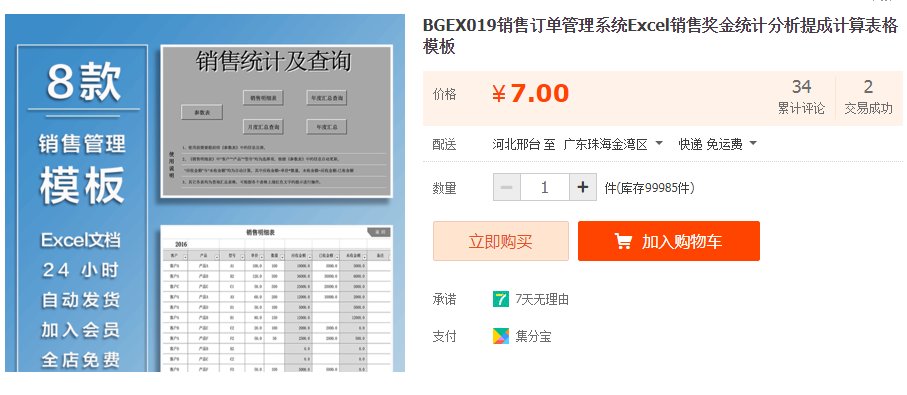The width and height of the screenshot is (907, 395).
Task: Click the 集分宝 payment icon
Action: point(501,336)
